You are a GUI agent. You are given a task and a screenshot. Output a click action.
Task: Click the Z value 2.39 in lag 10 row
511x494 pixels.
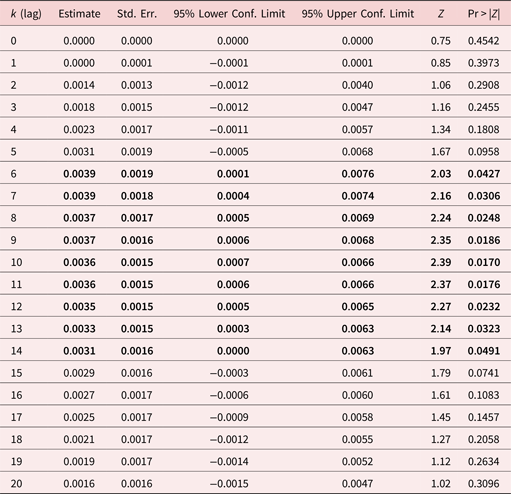click(x=441, y=262)
